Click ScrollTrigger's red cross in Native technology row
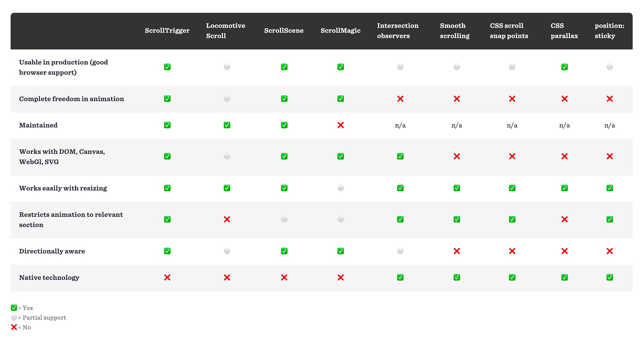 pos(167,277)
